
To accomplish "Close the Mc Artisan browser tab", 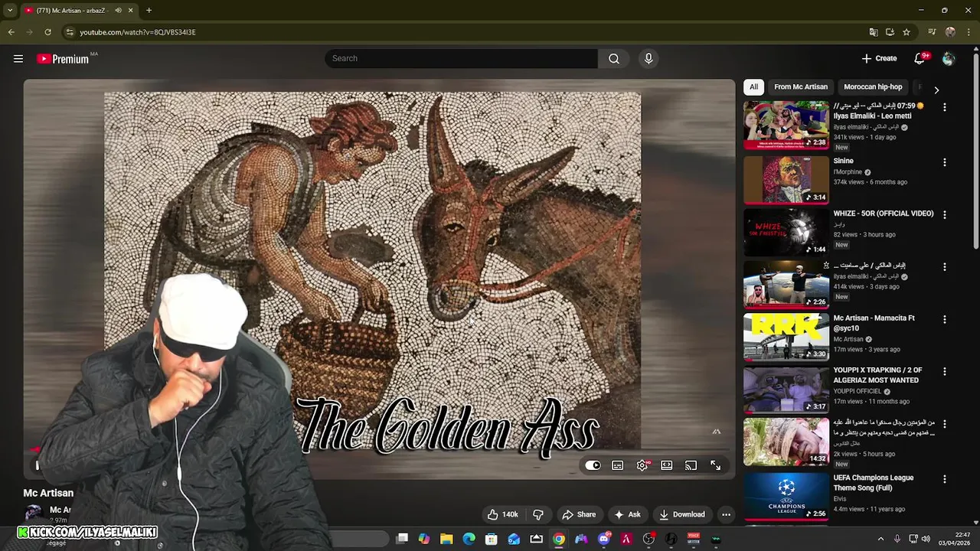I will 130,10.
